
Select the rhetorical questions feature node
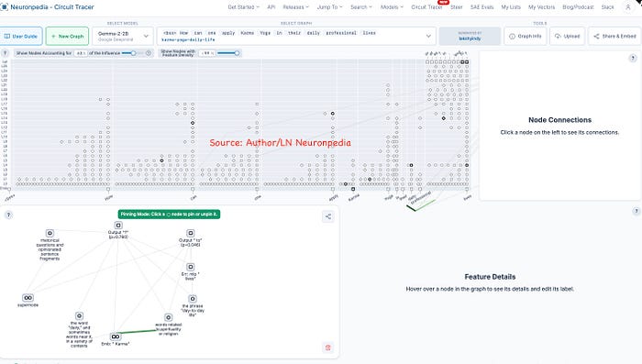tap(50, 234)
